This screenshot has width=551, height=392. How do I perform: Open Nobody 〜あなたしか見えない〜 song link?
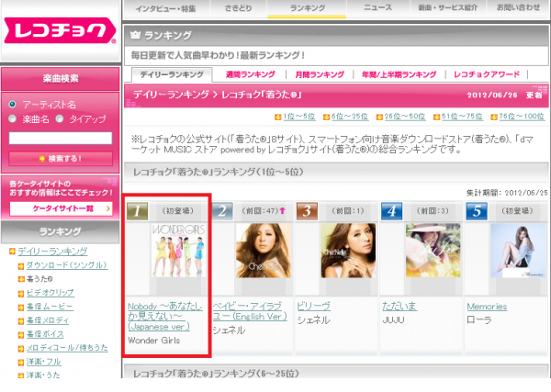tap(164, 317)
